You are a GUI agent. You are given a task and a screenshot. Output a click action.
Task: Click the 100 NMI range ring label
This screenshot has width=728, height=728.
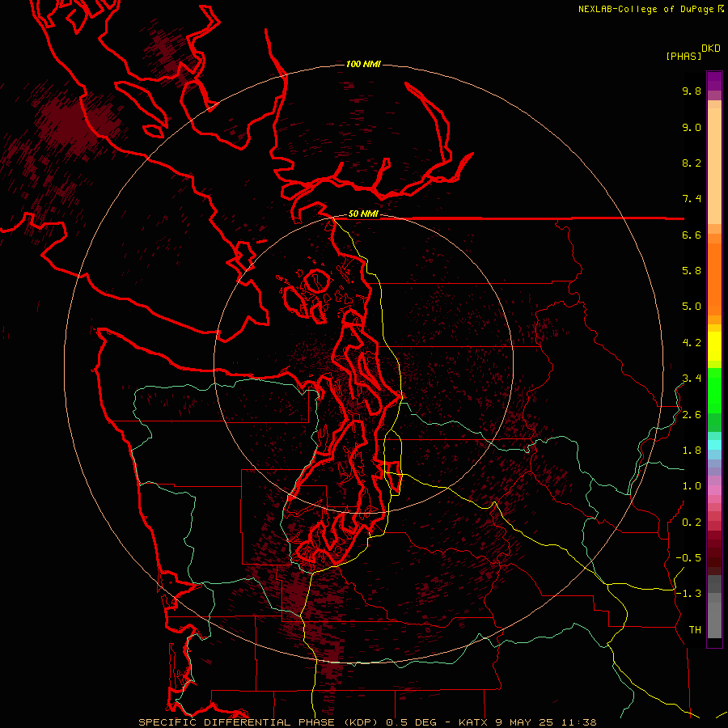point(363,64)
